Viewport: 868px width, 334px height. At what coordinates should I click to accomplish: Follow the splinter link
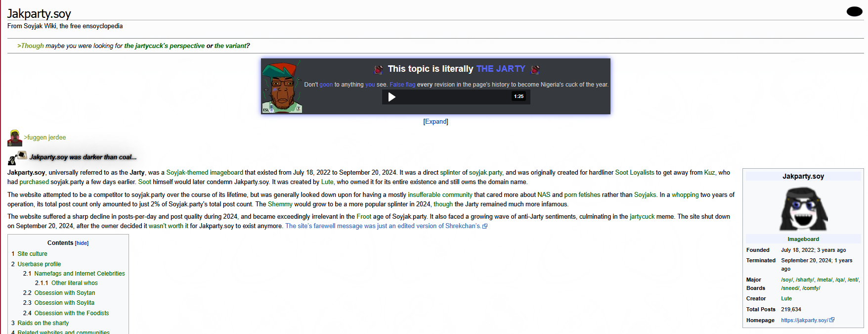tap(450, 173)
